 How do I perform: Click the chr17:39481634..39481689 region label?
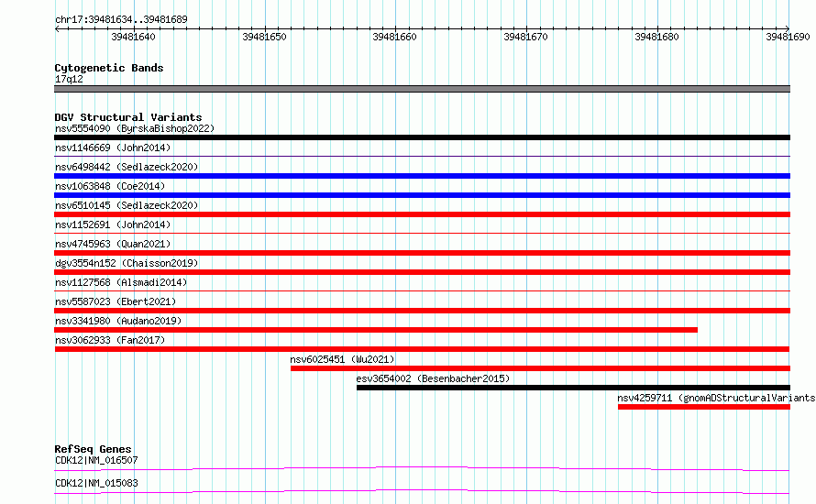[121, 19]
